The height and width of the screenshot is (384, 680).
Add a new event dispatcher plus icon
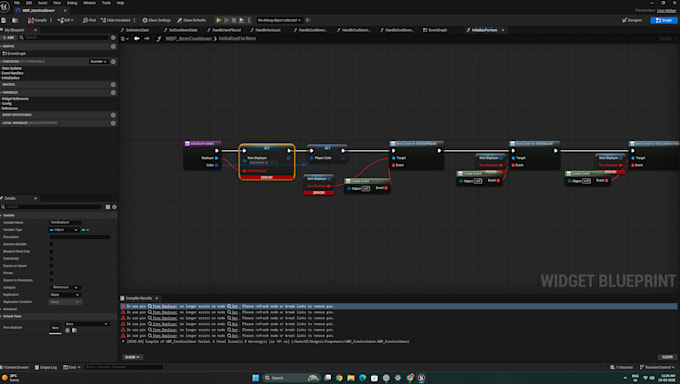click(x=113, y=115)
